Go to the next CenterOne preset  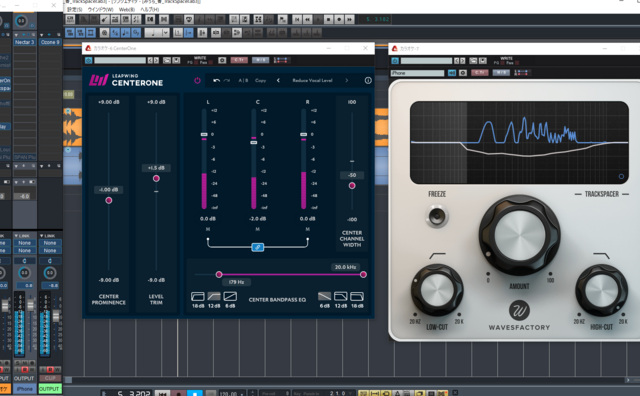[347, 80]
